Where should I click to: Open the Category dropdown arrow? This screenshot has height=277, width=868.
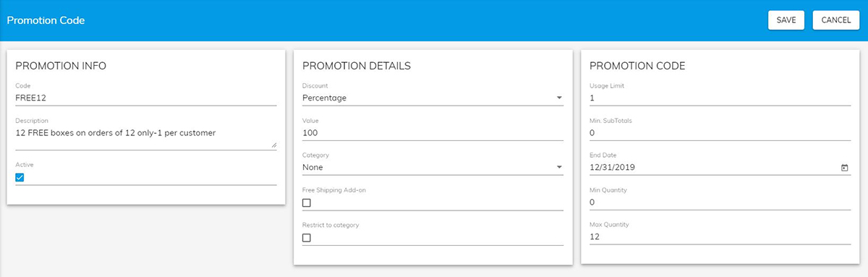pos(559,168)
